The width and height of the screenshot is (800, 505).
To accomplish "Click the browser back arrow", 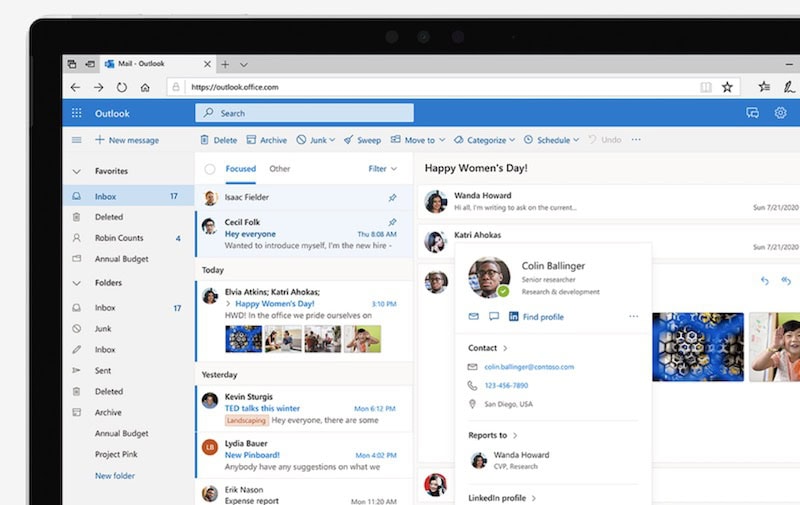I will pyautogui.click(x=76, y=87).
